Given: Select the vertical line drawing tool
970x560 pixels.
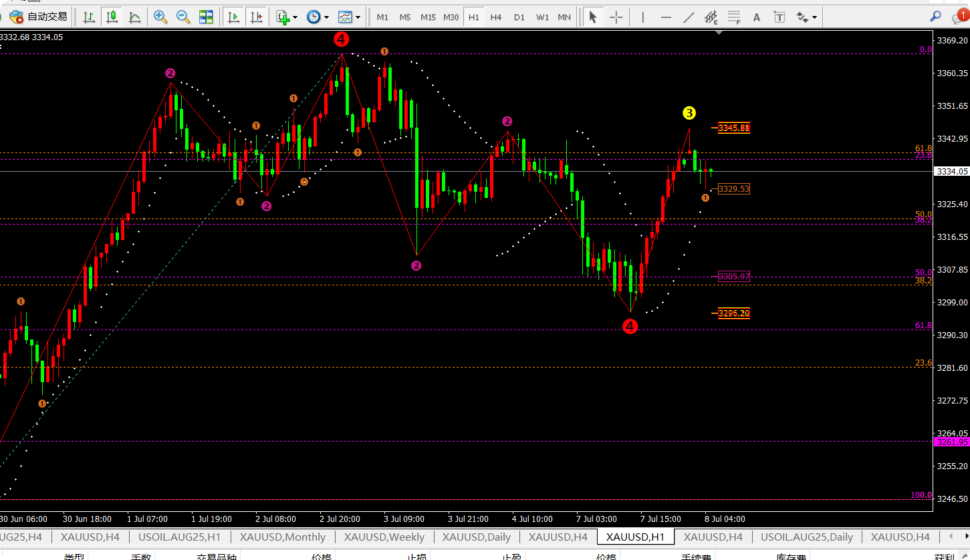Looking at the screenshot, I should (643, 17).
